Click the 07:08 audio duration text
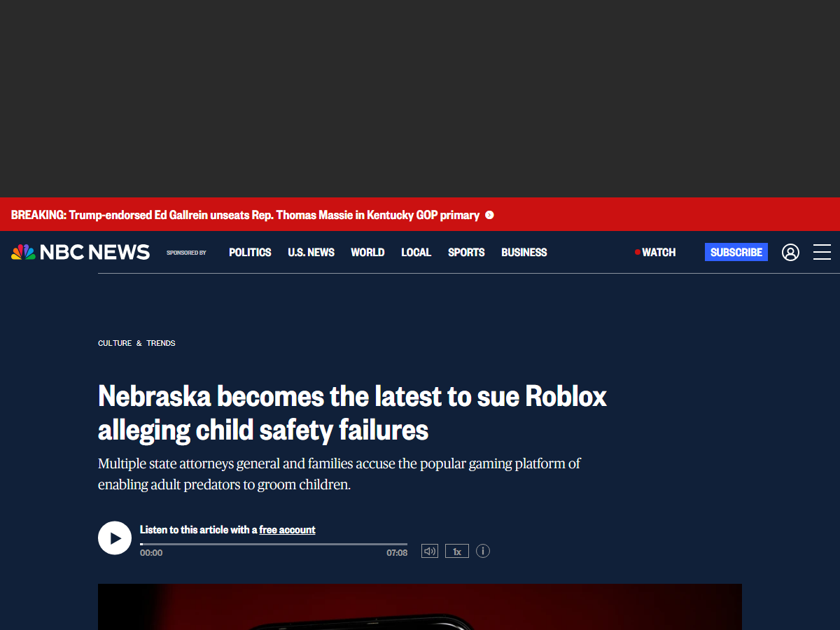 397,553
